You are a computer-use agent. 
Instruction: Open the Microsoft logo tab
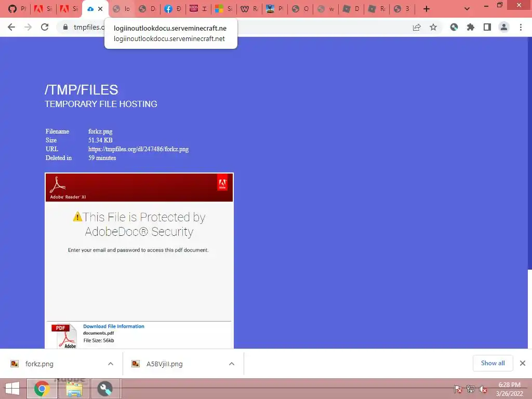point(223,9)
